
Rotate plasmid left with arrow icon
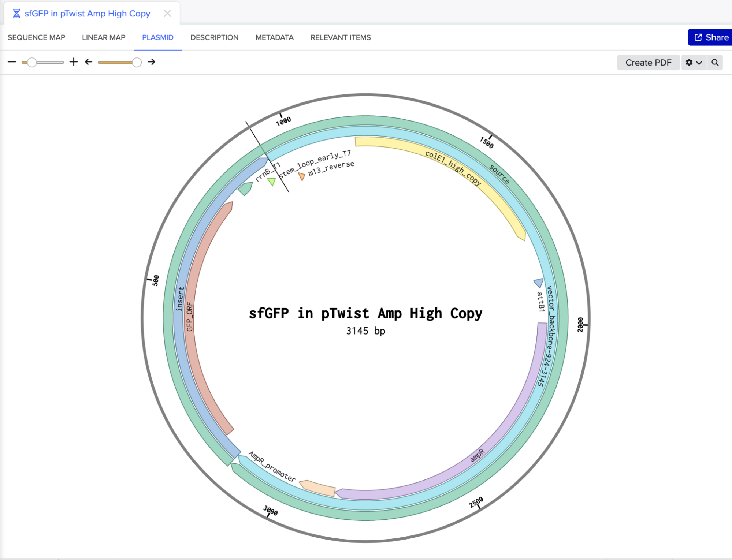coord(89,62)
